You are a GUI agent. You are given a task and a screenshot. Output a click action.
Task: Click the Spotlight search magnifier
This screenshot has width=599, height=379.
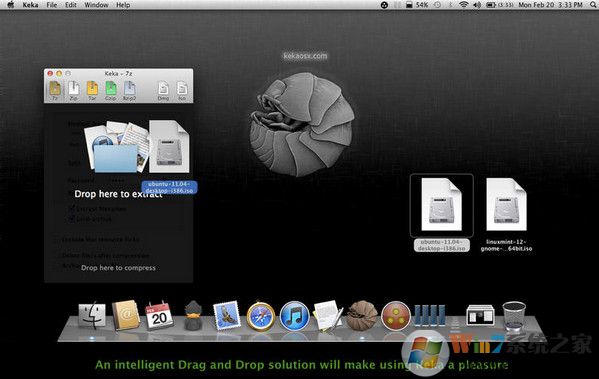(593, 5)
